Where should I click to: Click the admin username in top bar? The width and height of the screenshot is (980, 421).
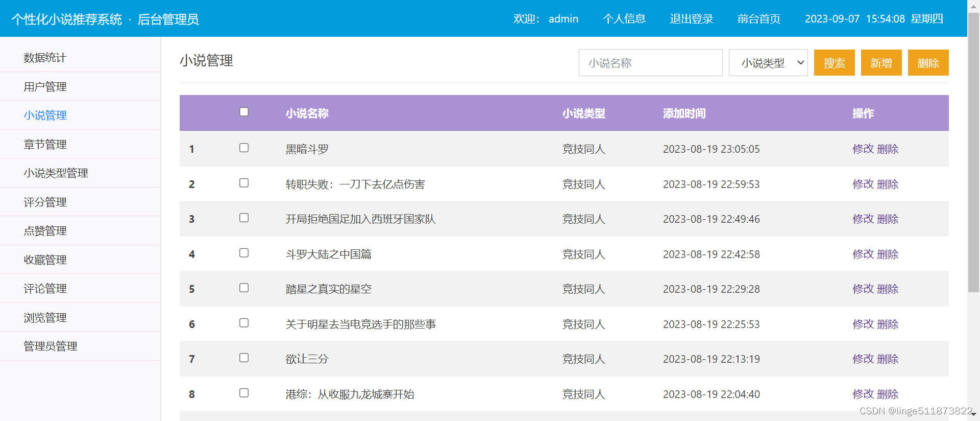[x=563, y=19]
